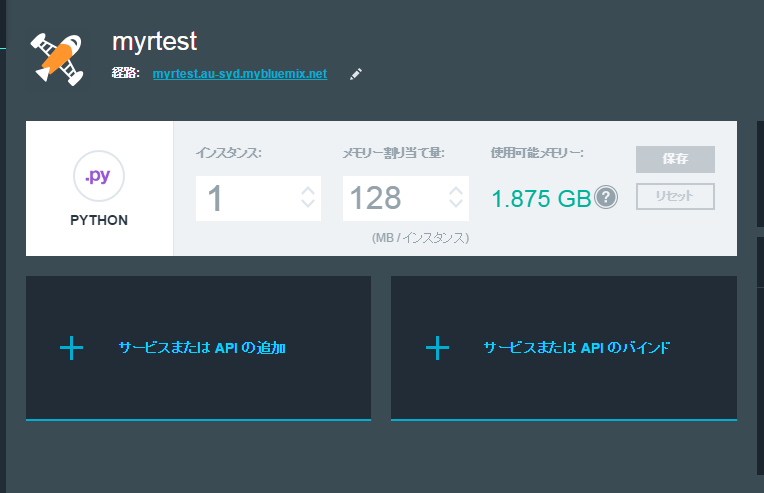The width and height of the screenshot is (764, 493).
Task: Select サービスまたは API の追加 text
Action: point(202,348)
